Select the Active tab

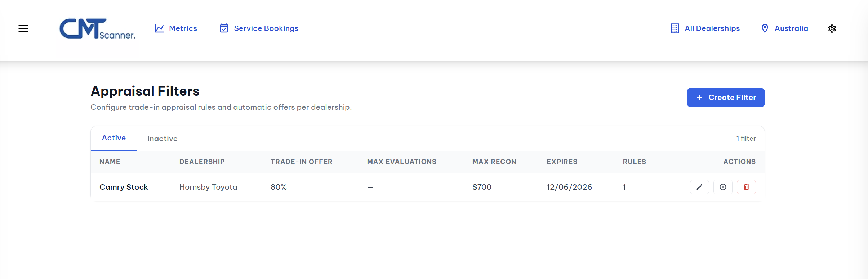pos(114,138)
